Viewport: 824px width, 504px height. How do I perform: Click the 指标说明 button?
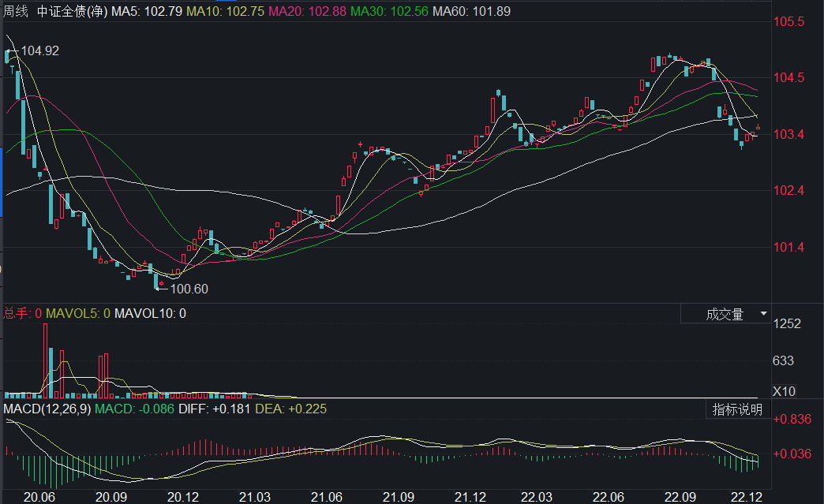click(x=737, y=409)
